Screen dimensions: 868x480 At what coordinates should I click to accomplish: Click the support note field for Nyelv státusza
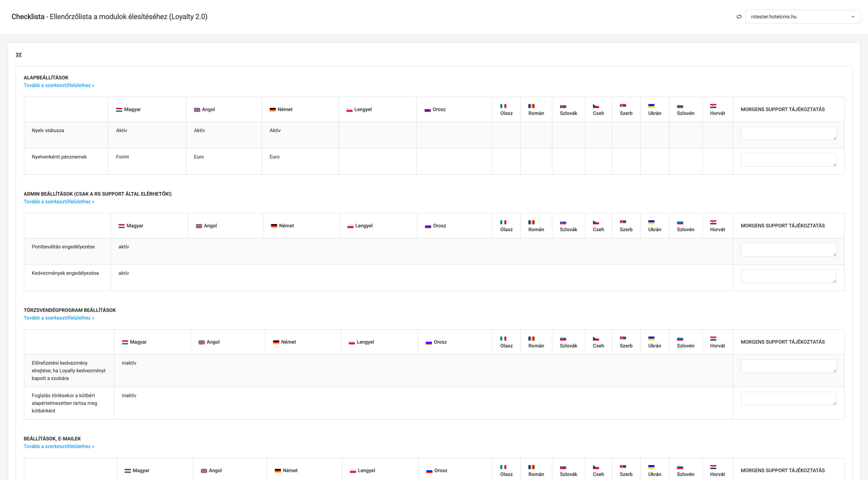[788, 134]
